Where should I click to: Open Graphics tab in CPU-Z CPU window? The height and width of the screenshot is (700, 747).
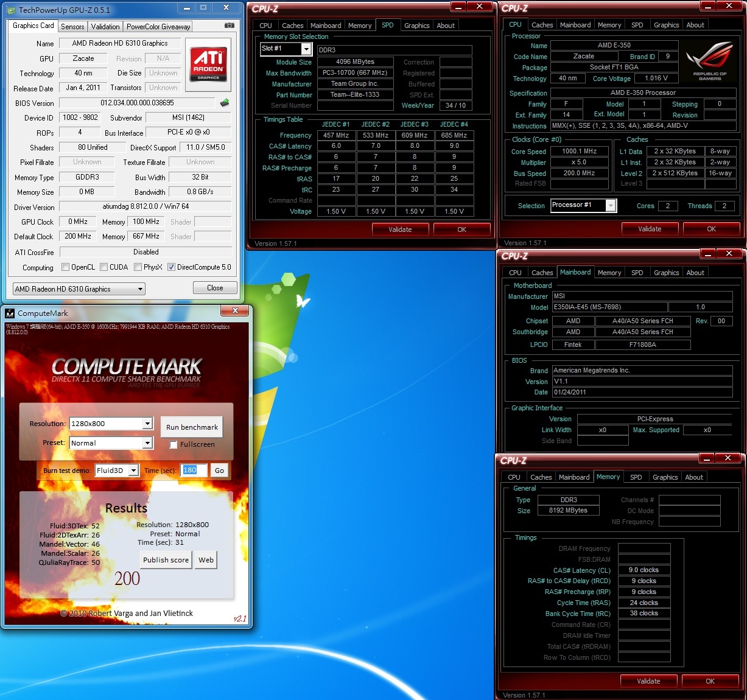click(x=666, y=25)
